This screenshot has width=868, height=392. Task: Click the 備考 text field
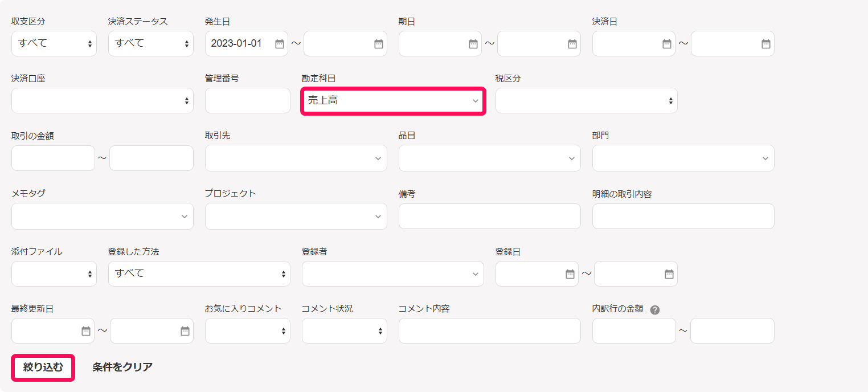pyautogui.click(x=490, y=217)
